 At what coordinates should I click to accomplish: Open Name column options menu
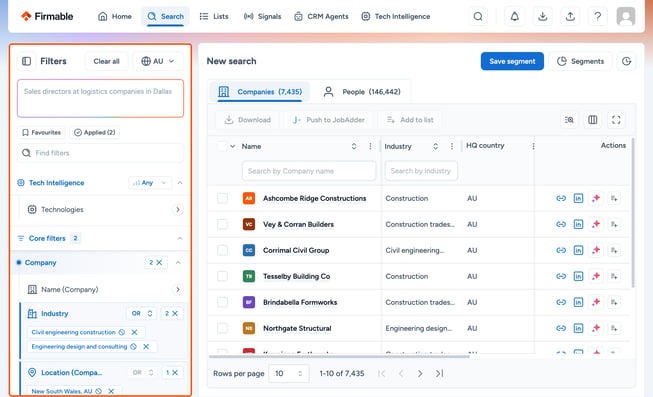[x=370, y=146]
